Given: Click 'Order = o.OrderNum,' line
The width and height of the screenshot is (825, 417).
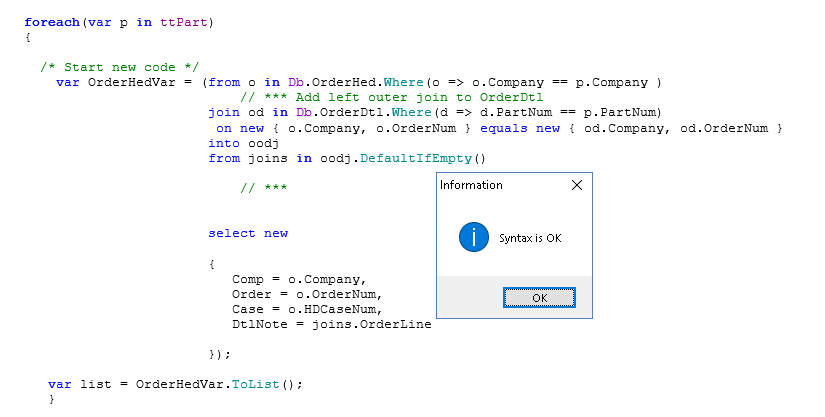Looking at the screenshot, I should click(307, 294).
